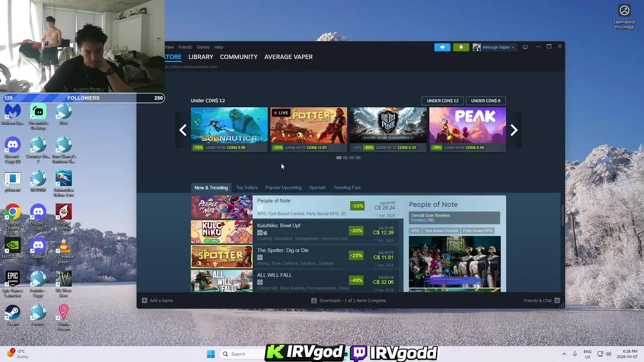Open We Were Here desktop shortcut

point(63,285)
